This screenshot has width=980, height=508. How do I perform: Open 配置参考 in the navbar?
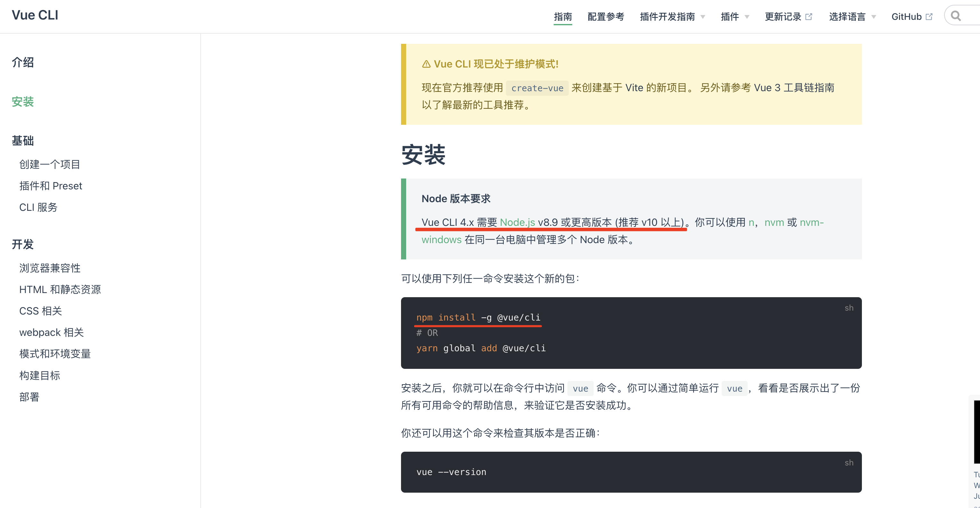coord(606,17)
